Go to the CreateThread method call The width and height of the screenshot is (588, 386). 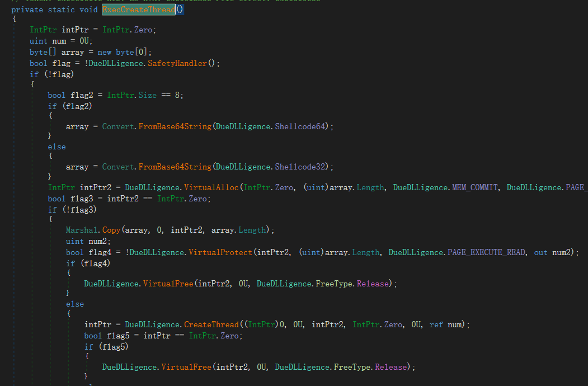point(211,324)
